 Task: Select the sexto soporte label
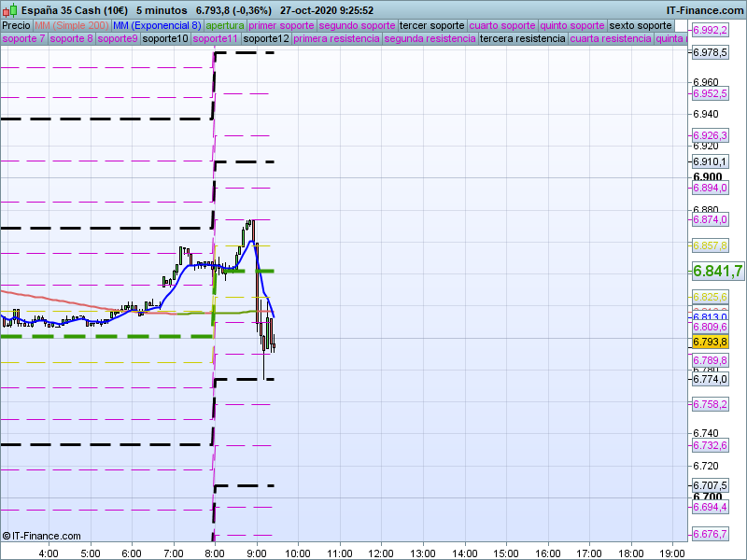click(x=641, y=25)
